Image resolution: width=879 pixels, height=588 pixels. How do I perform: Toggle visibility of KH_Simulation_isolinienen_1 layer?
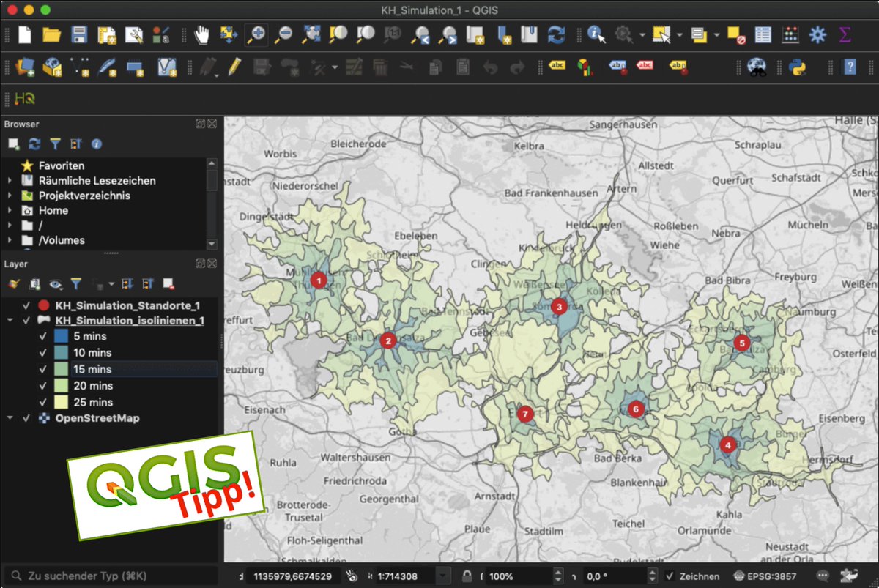[x=27, y=321]
